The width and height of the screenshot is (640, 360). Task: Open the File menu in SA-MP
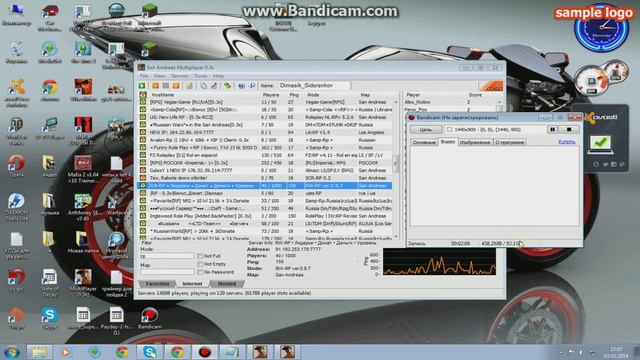coord(144,76)
